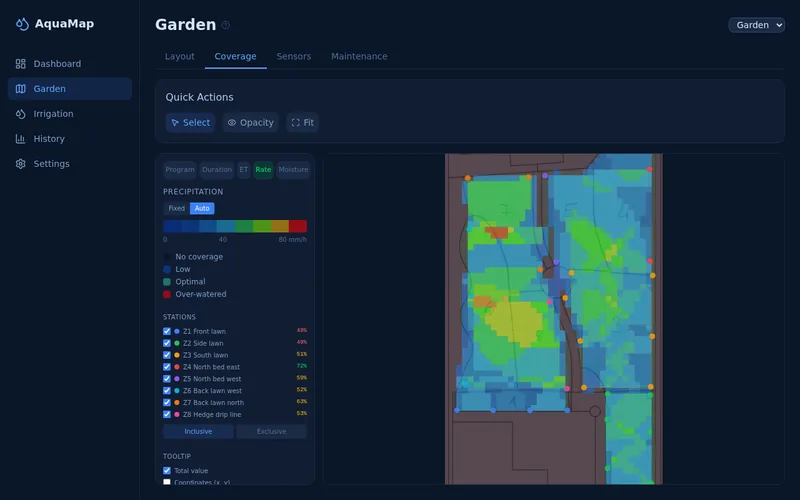Click the green dot for Z2 Side lawn
The width and height of the screenshot is (800, 500).
pyautogui.click(x=177, y=343)
